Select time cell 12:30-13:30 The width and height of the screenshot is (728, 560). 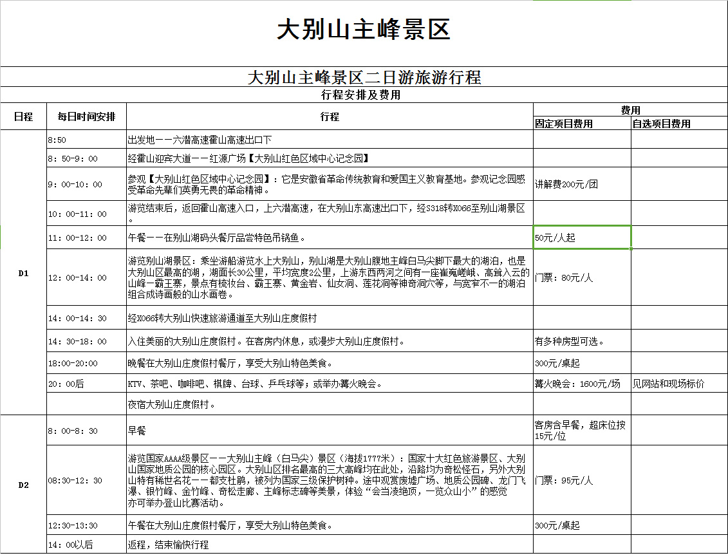tap(86, 525)
